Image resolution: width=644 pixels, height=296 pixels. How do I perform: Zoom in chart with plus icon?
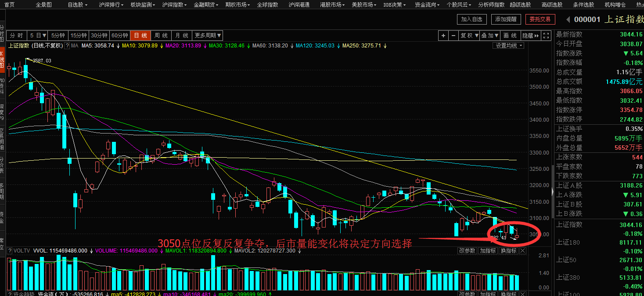point(443,36)
